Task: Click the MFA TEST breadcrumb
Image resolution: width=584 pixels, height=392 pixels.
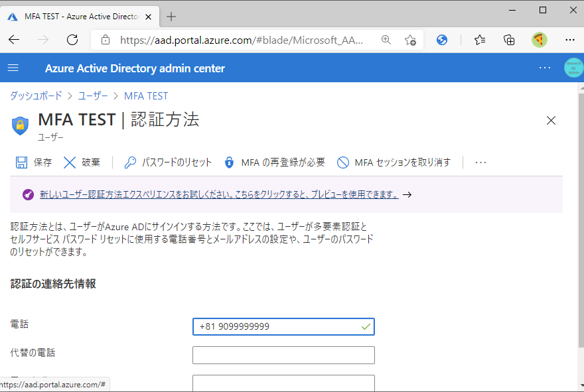Action: click(146, 96)
